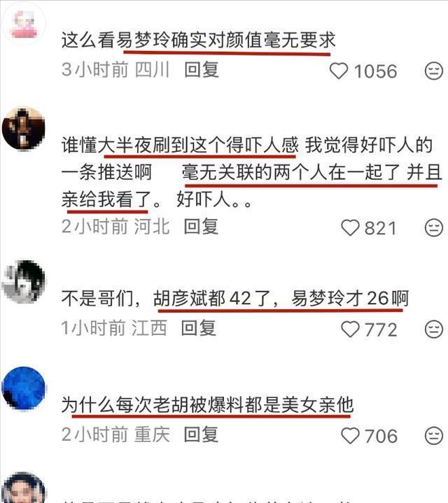Open the partially visible bottom avatar
The width and height of the screenshot is (448, 503).
[x=23, y=488]
